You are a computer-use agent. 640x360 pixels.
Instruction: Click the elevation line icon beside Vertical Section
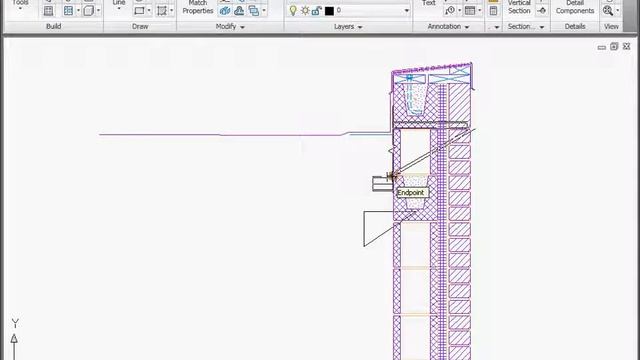542,11
